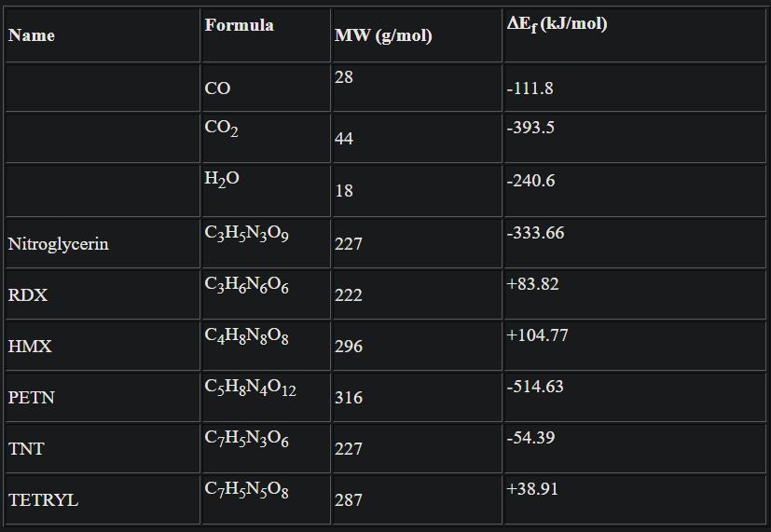Click the Name column header

click(32, 35)
